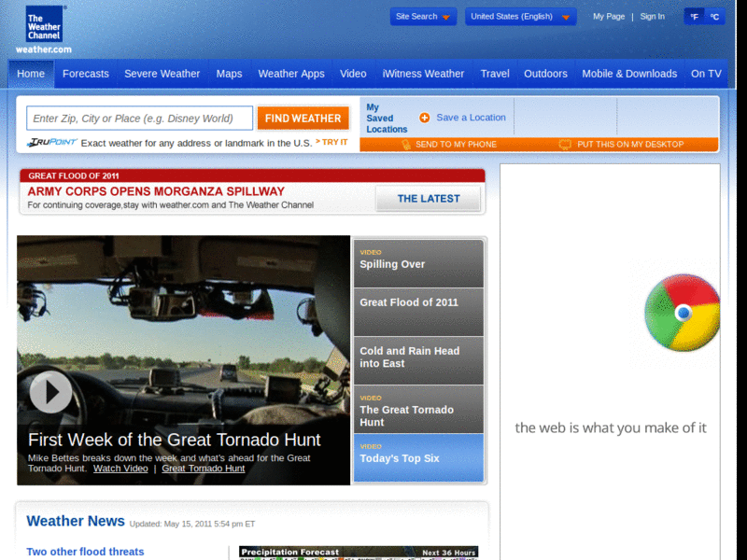
Task: Switch temperature units to Celsius
Action: [714, 17]
